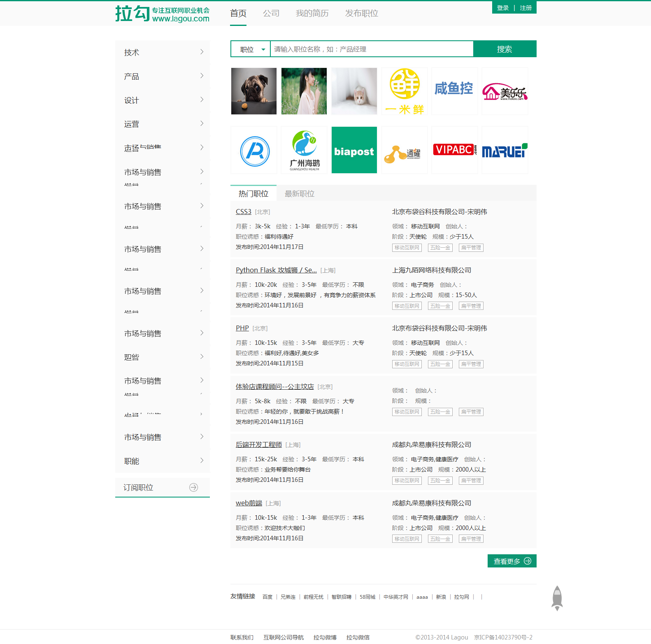Click 扁平管理 tag in the PHP row

point(471,364)
